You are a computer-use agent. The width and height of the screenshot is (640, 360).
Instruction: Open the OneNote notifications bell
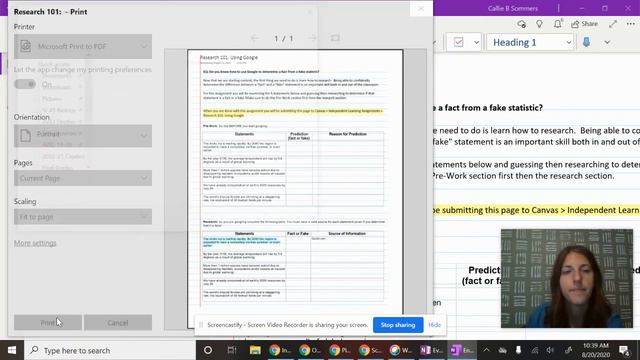point(558,24)
